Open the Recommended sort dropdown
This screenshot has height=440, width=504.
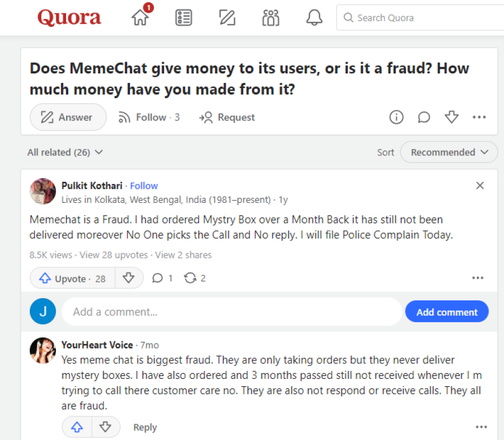[x=449, y=152]
